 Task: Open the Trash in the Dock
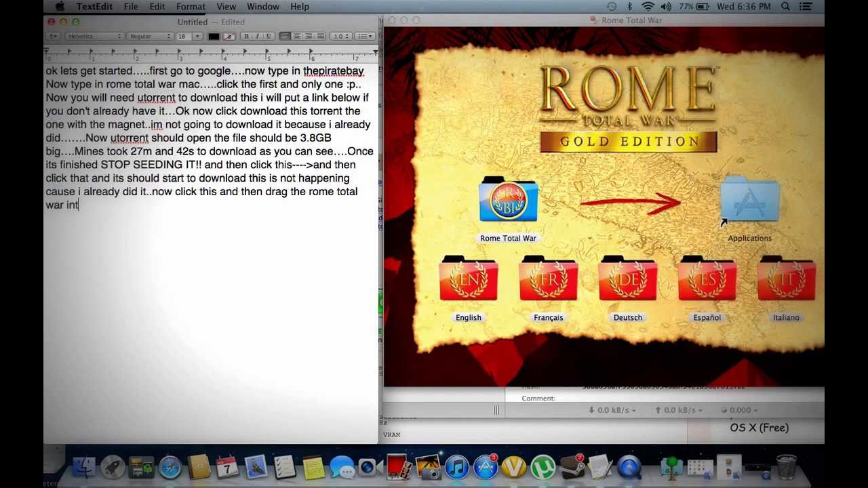click(x=786, y=468)
